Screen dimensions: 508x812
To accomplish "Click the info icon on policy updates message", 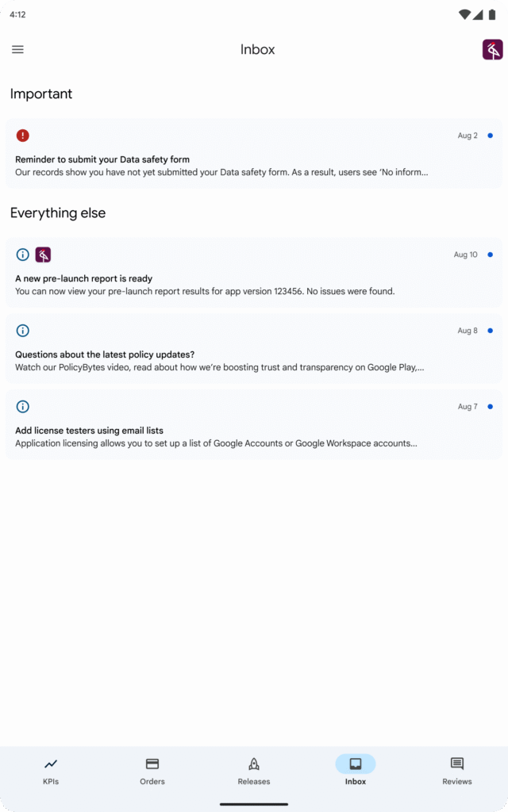I will click(x=22, y=330).
